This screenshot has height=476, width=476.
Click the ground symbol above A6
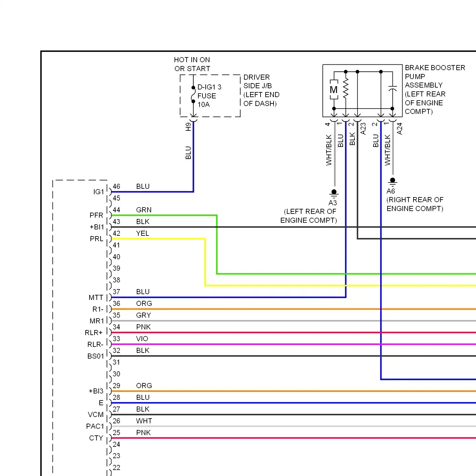[x=393, y=182]
